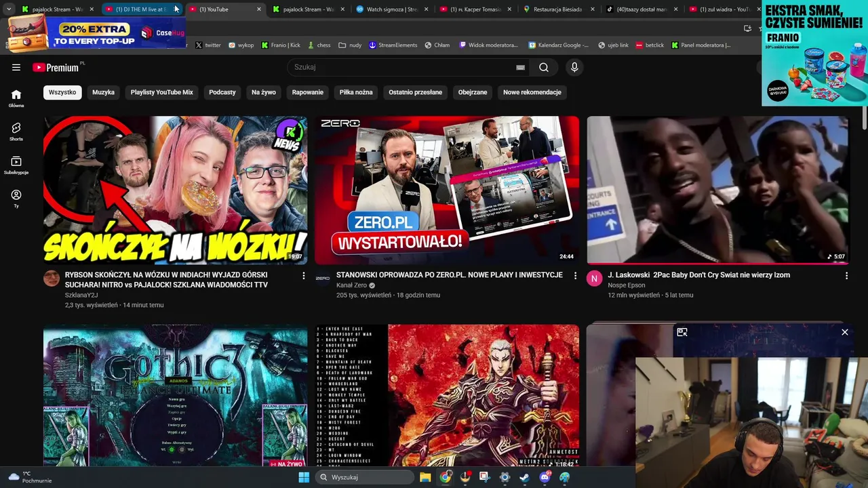Open the betclick bookmark
The width and height of the screenshot is (868, 488).
click(x=650, y=45)
